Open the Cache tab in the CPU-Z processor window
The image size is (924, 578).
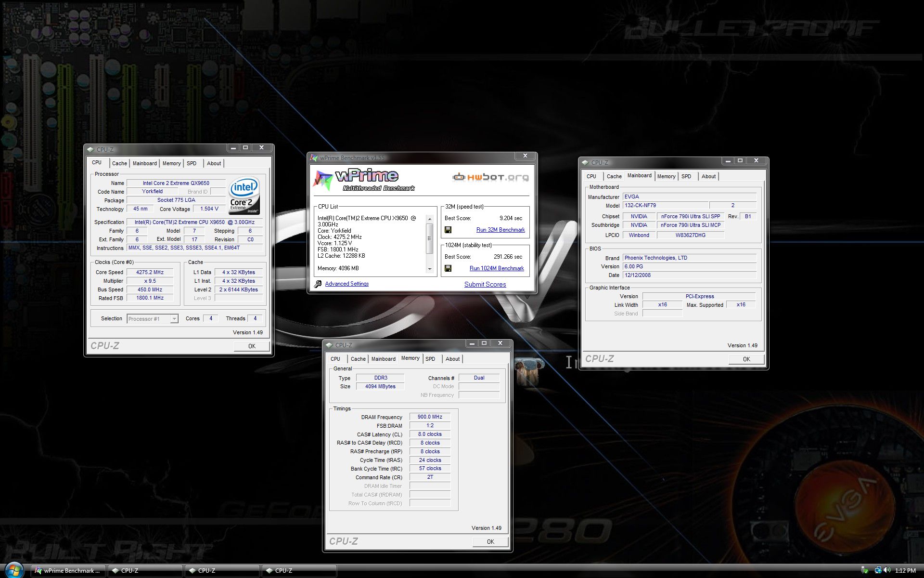119,163
